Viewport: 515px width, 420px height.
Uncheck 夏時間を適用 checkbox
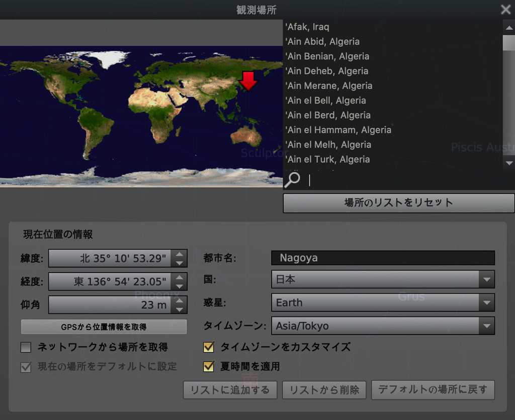point(209,367)
